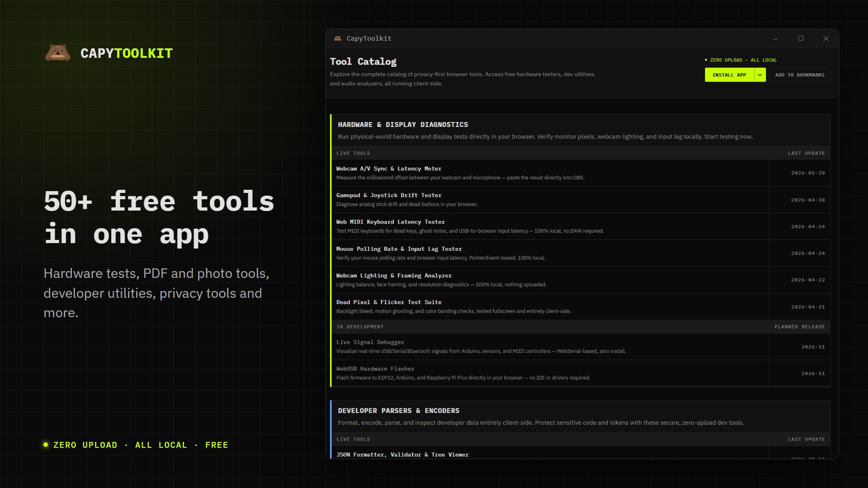The width and height of the screenshot is (868, 488).
Task: Close the CapyToolkit window
Action: [826, 39]
